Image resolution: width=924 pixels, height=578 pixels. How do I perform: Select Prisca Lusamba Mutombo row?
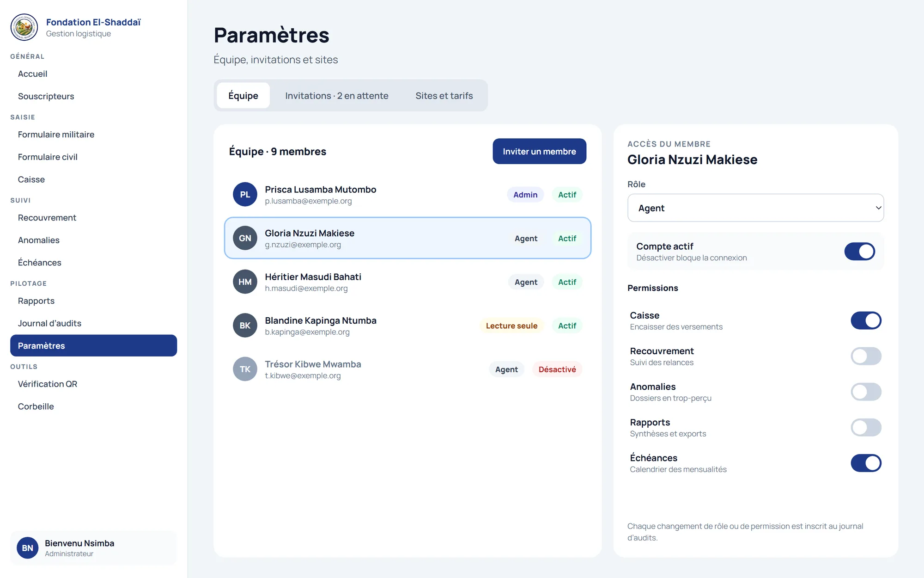(407, 195)
